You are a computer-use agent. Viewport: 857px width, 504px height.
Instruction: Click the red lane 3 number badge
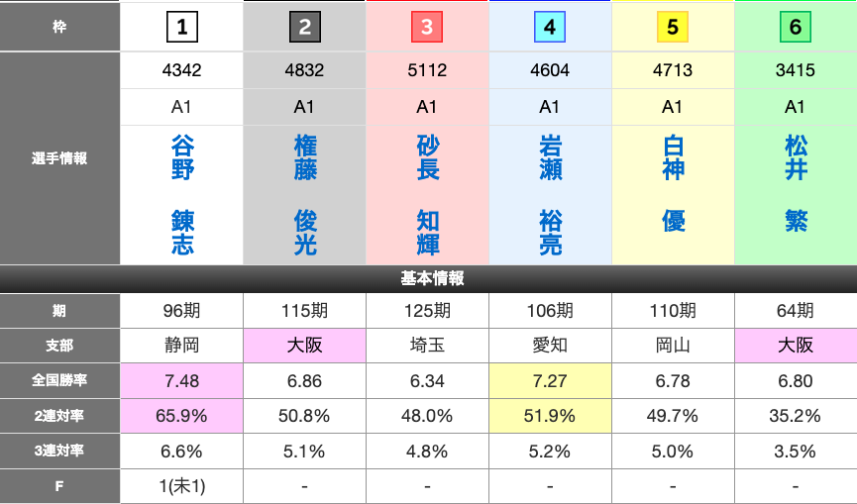pos(426,27)
